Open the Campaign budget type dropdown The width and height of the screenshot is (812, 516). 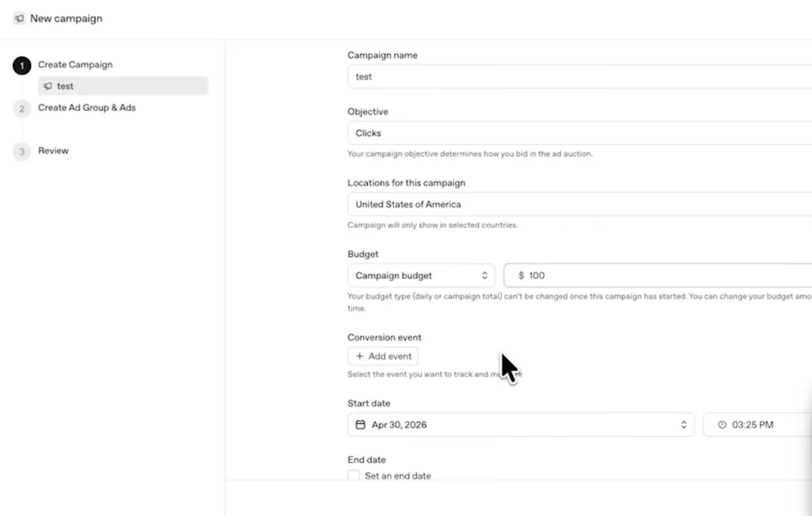coord(421,275)
